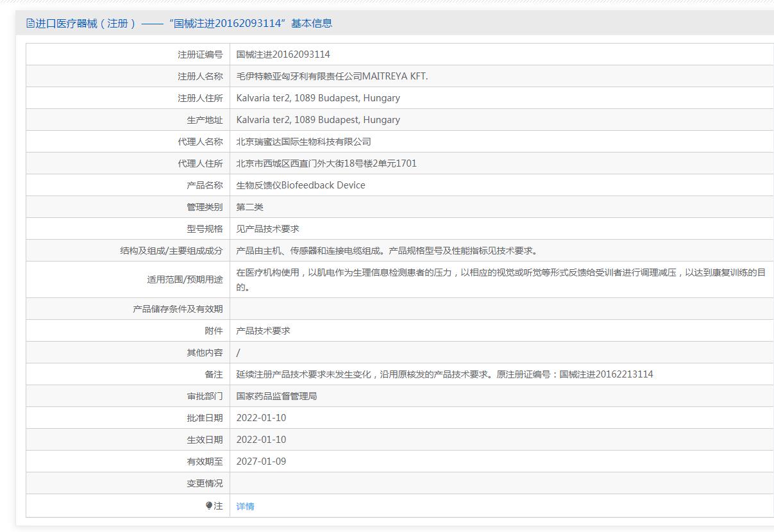Screen dimensions: 774x532
Task: Select management category value 第二类
Action: (x=249, y=207)
